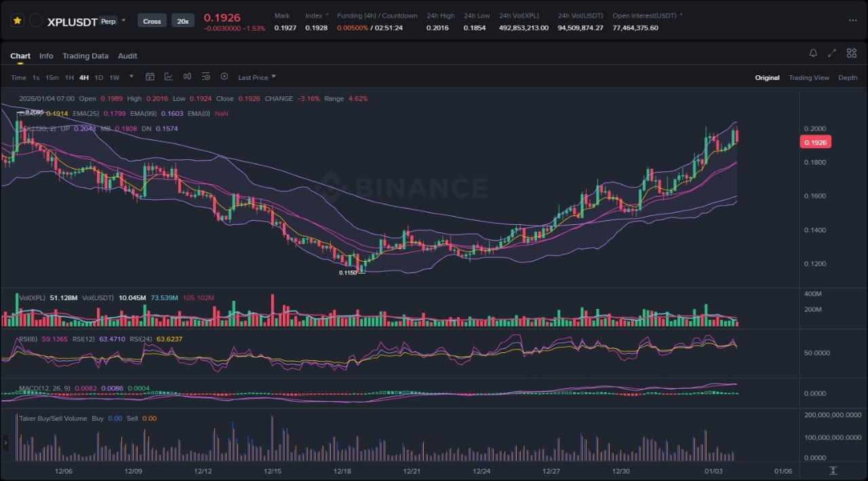Screen dimensions: 868x481
Task: Click the 0.1150 low price marker
Action: (x=349, y=272)
